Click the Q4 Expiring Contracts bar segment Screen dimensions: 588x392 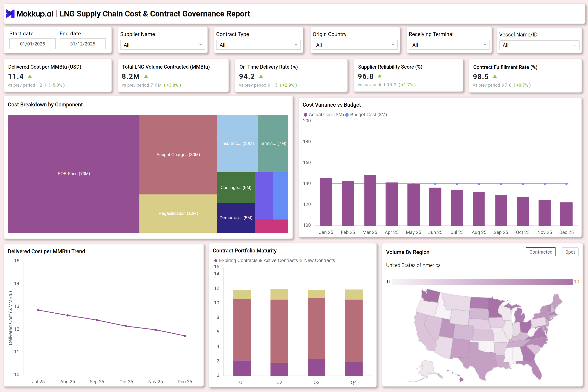click(354, 369)
